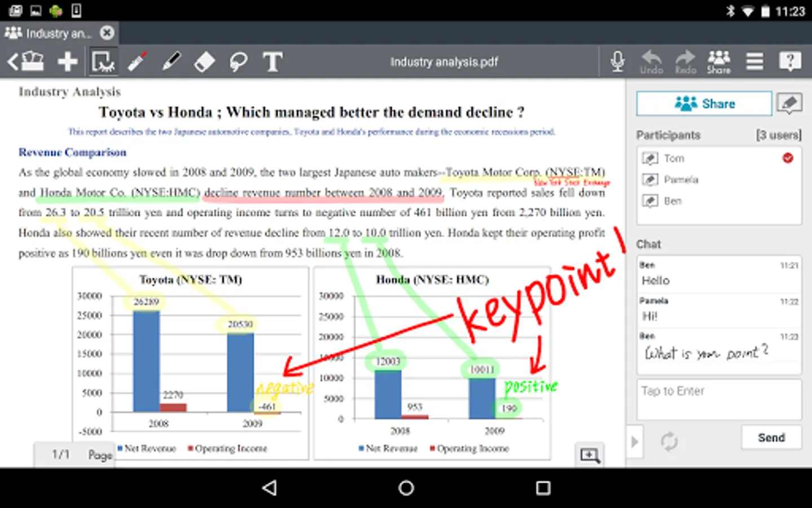Select the red pen tool
The width and height of the screenshot is (812, 508).
(137, 61)
